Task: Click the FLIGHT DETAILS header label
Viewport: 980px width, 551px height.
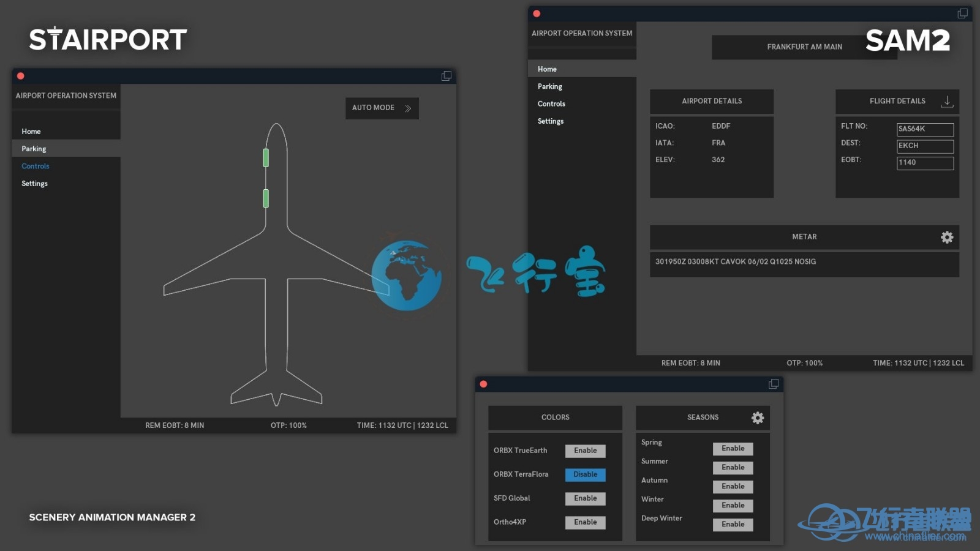Action: (897, 102)
